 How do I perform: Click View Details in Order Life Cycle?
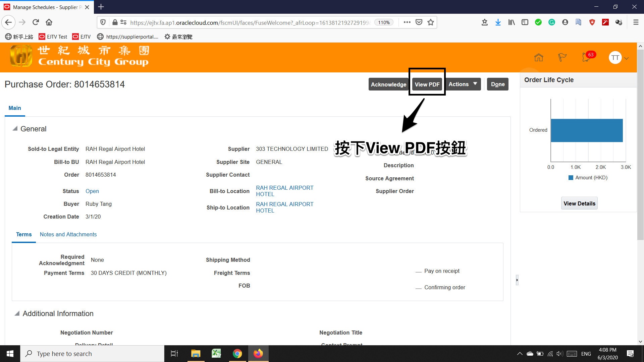579,203
